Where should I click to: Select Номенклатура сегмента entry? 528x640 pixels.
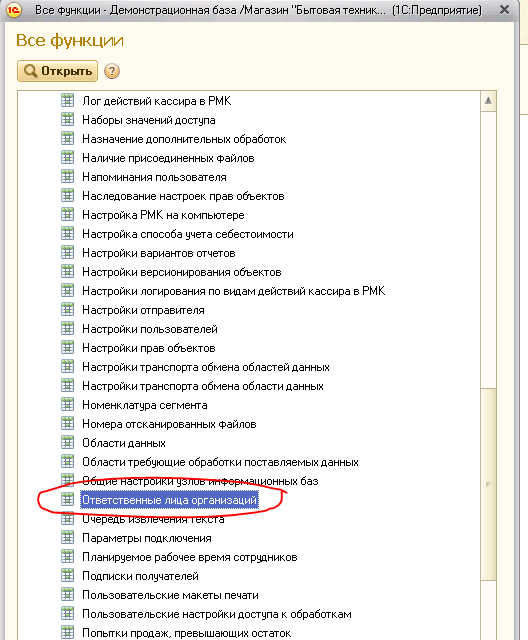144,405
